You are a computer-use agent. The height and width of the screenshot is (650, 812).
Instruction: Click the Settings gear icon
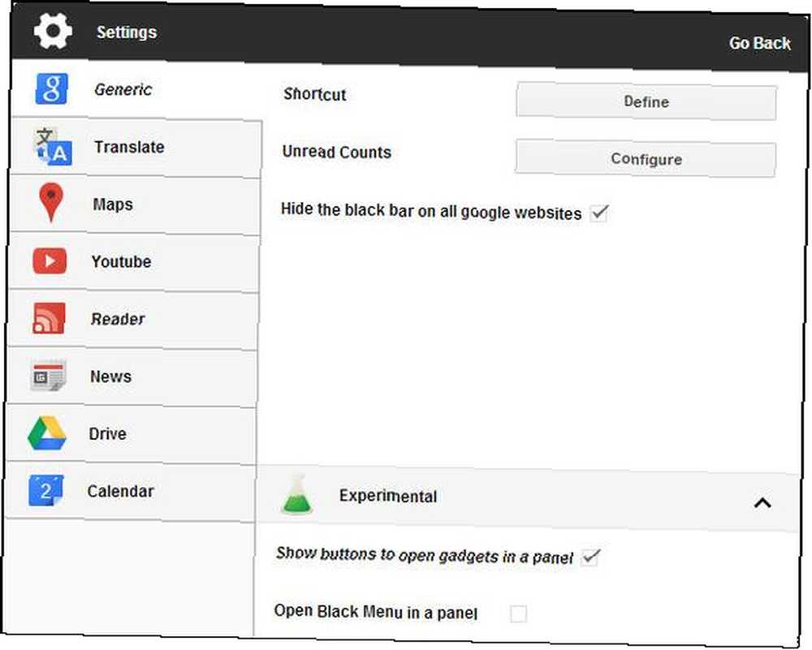[52, 31]
